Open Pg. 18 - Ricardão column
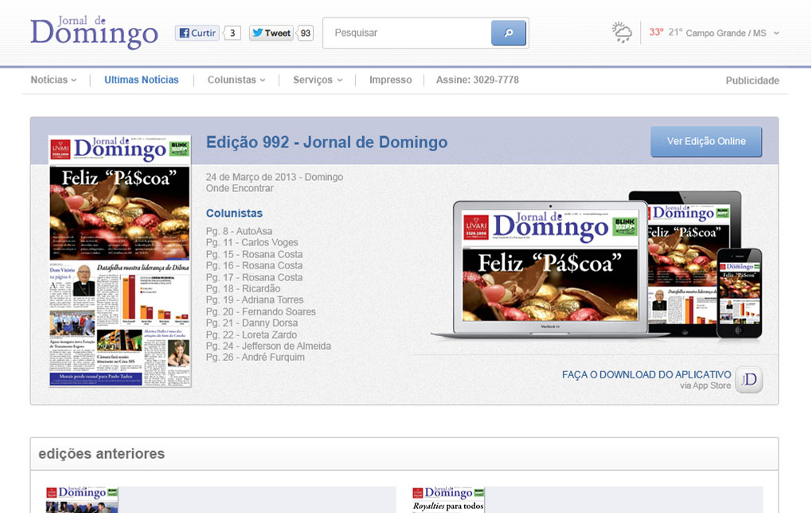 [243, 288]
